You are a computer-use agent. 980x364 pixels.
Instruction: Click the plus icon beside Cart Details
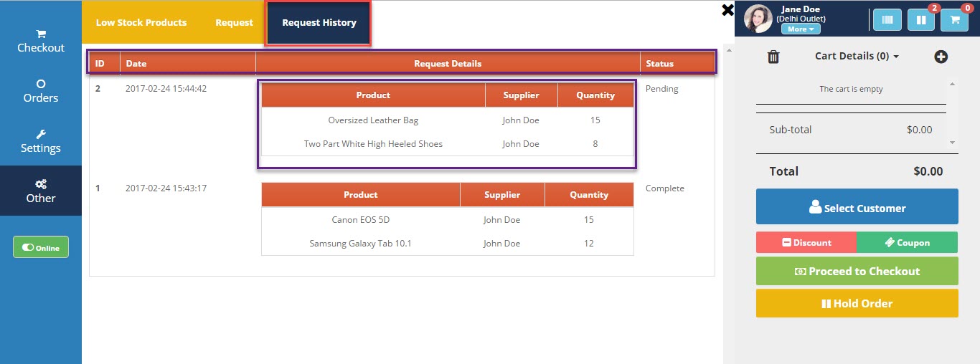coord(941,57)
